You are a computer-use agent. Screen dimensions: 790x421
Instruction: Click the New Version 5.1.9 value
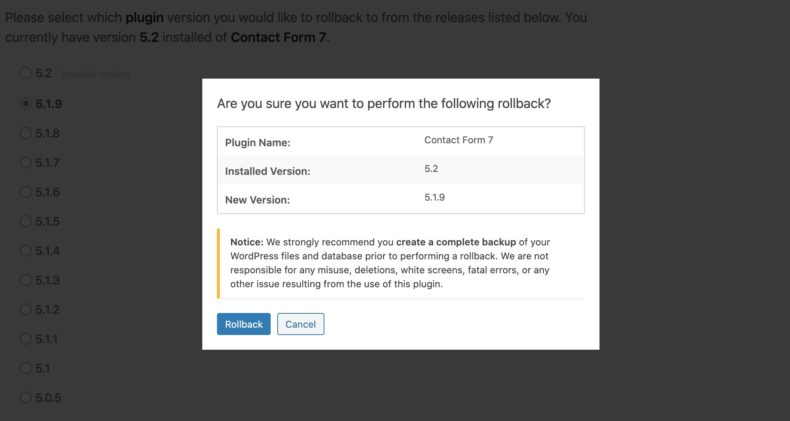pyautogui.click(x=434, y=197)
